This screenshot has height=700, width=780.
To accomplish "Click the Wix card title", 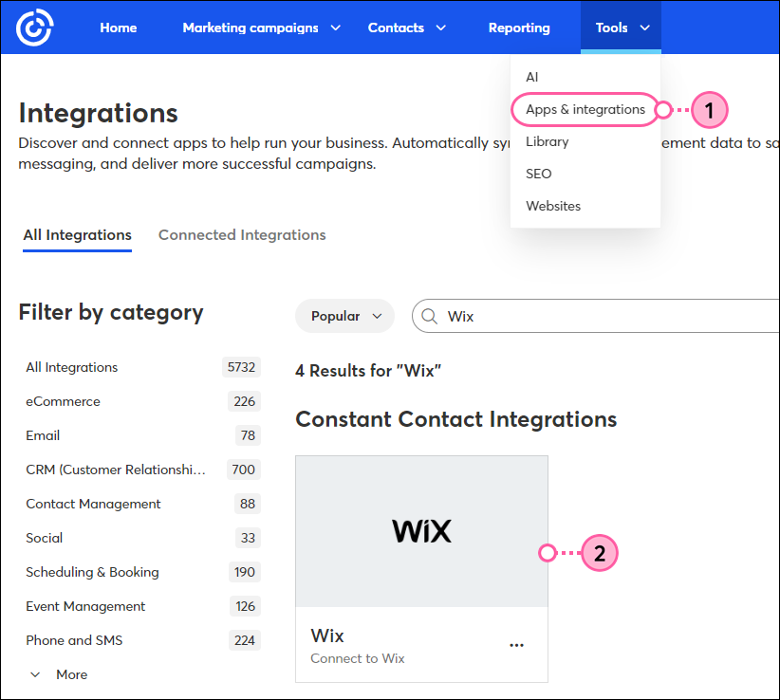I will [x=327, y=636].
